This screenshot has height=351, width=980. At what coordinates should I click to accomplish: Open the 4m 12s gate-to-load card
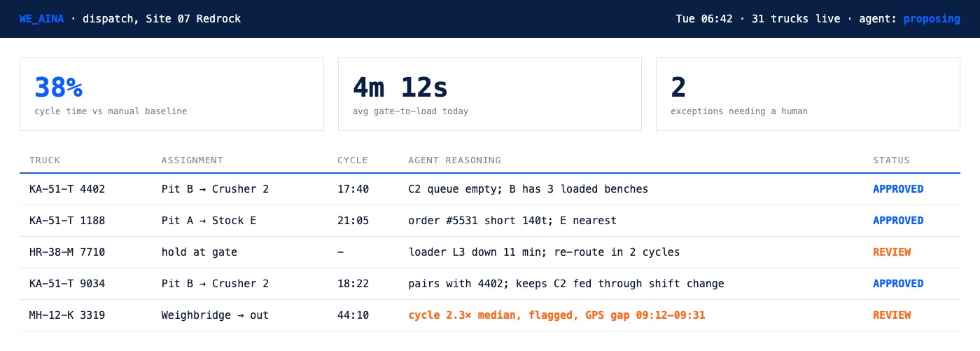[490, 94]
